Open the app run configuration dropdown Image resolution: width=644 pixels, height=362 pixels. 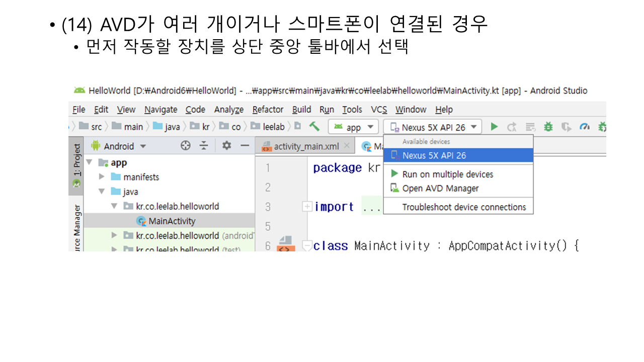[x=354, y=127]
